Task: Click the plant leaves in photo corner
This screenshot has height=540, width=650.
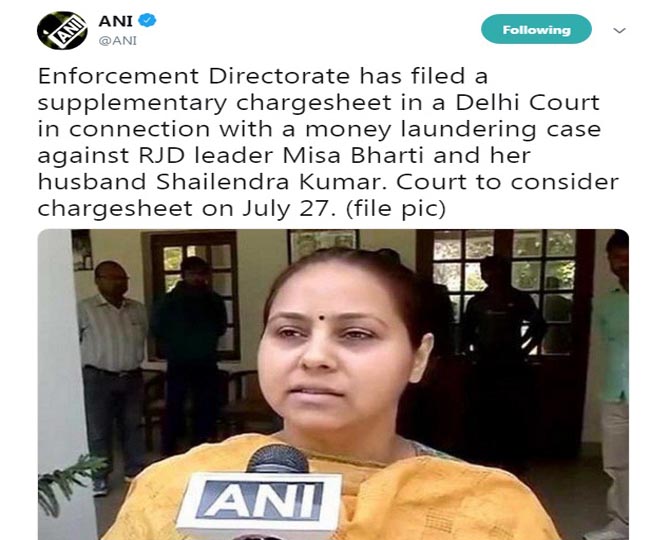Action: (x=70, y=481)
